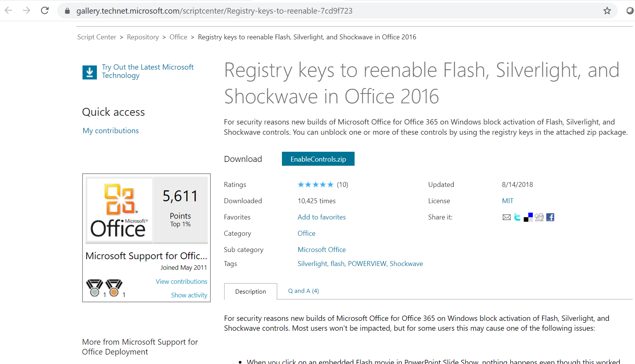Rate using the five-star rating
Image resolution: width=635 pixels, height=364 pixels.
coord(315,185)
